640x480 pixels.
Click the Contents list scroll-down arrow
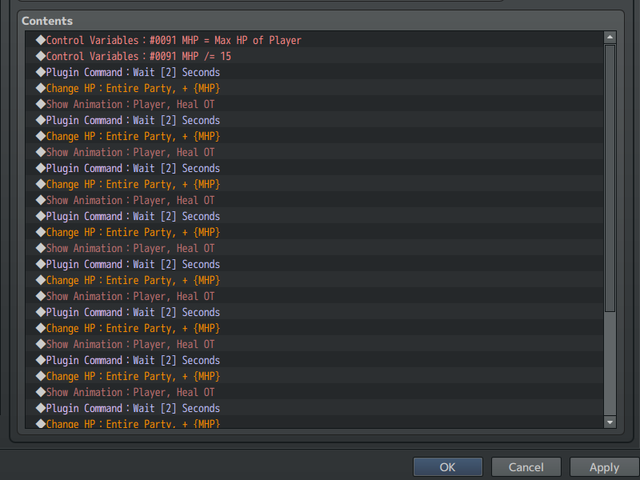click(x=610, y=422)
